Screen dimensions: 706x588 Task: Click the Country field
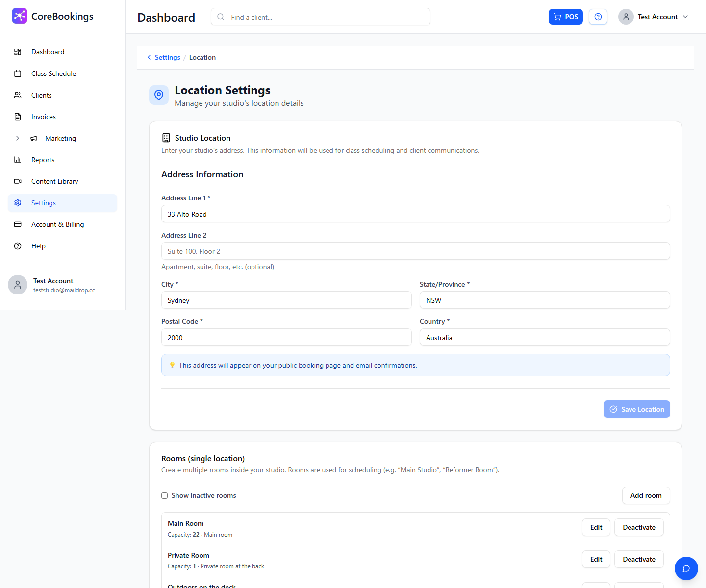pyautogui.click(x=545, y=337)
